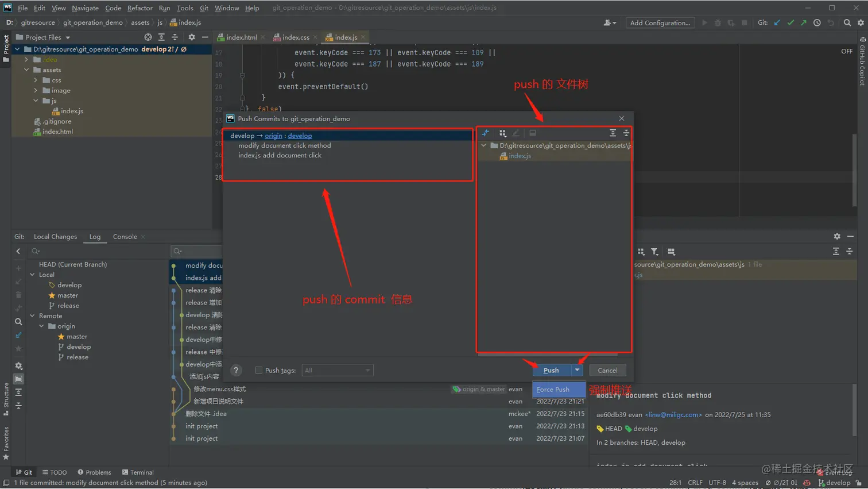Open the Navigate menu
Image resolution: width=868 pixels, height=489 pixels.
(x=85, y=8)
